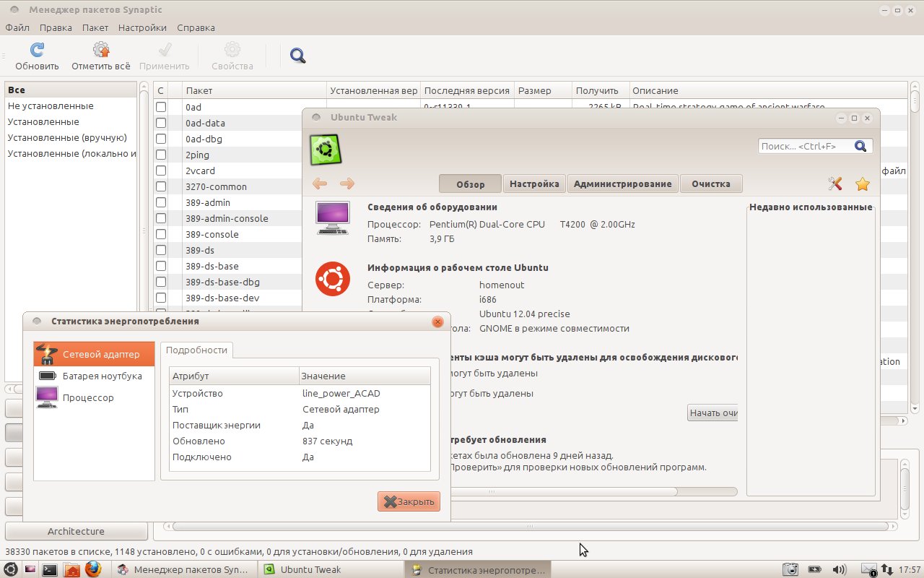The width and height of the screenshot is (924, 578).
Task: Switch to the Очистка tab in Ubuntu Tweak
Action: pyautogui.click(x=711, y=184)
